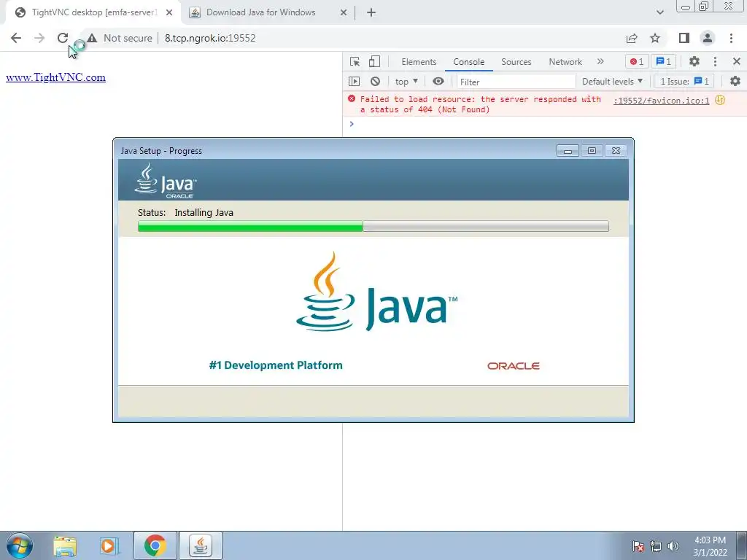Clear the console
The width and height of the screenshot is (747, 560).
pos(376,82)
